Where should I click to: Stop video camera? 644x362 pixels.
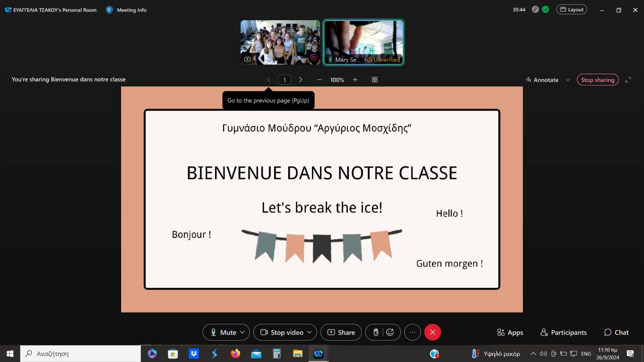[x=282, y=332]
